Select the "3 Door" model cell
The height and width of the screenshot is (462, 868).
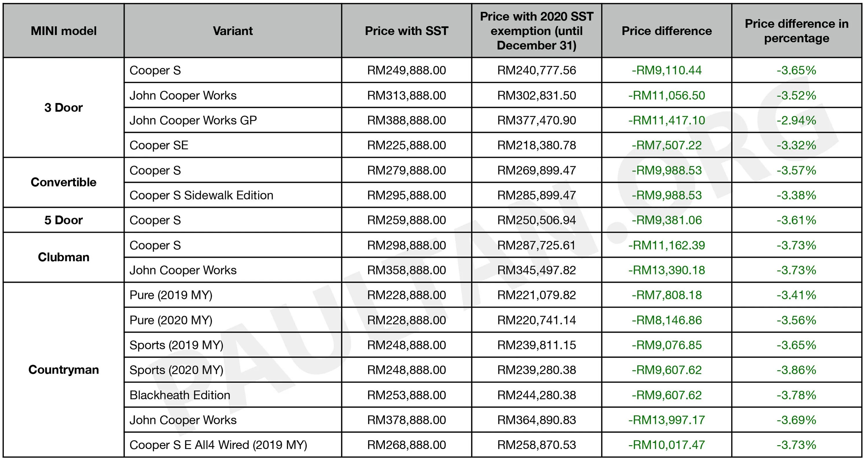(x=63, y=108)
